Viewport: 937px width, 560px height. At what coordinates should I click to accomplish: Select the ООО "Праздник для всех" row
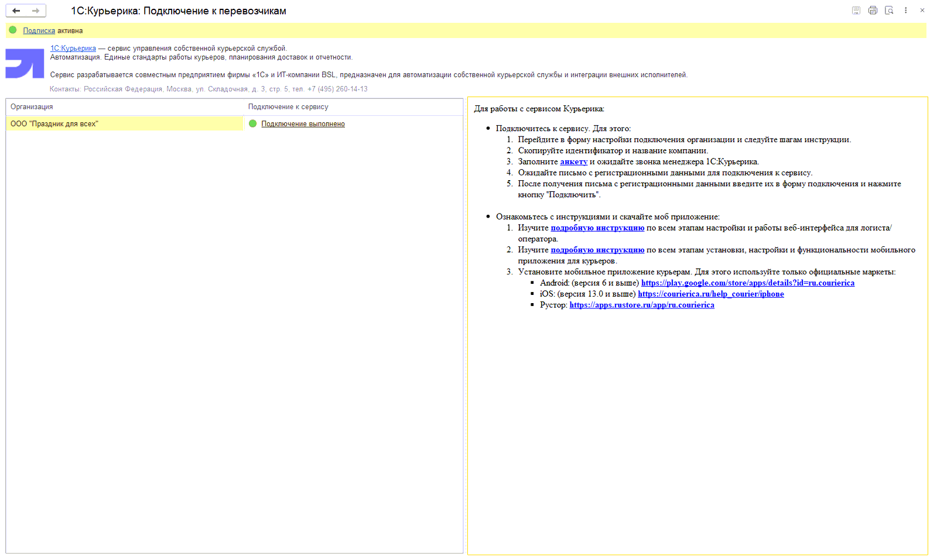click(x=124, y=123)
